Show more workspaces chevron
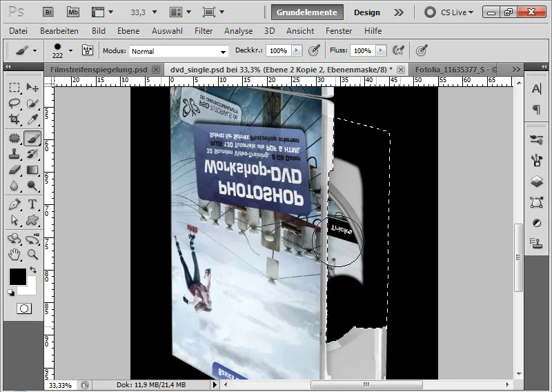This screenshot has height=392, width=552. (x=399, y=12)
